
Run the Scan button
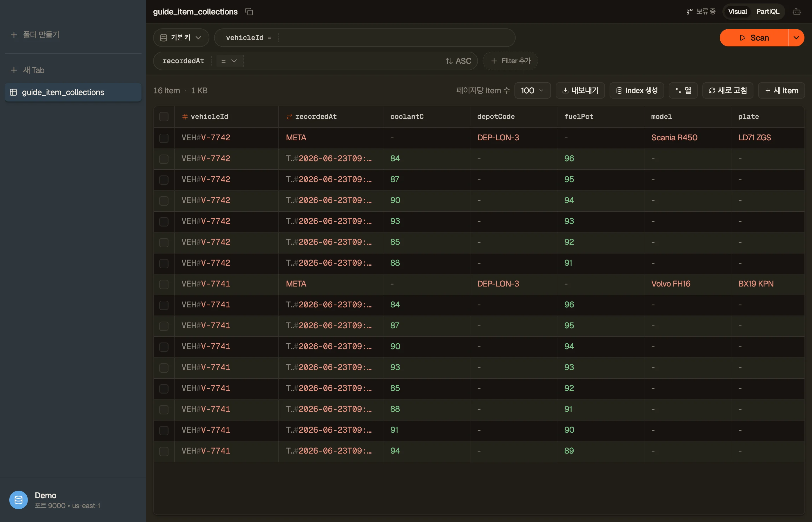tap(754, 38)
